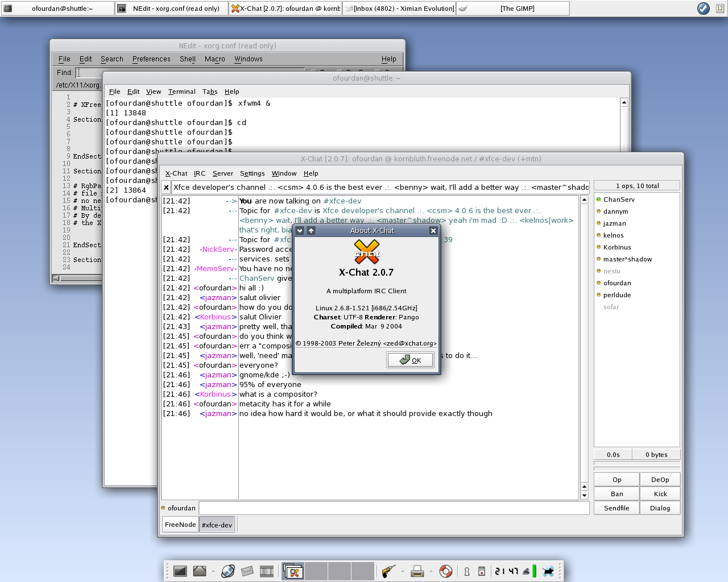Screen dimensions: 728x582
Task: Switch to the FreeNode tab
Action: (x=180, y=525)
